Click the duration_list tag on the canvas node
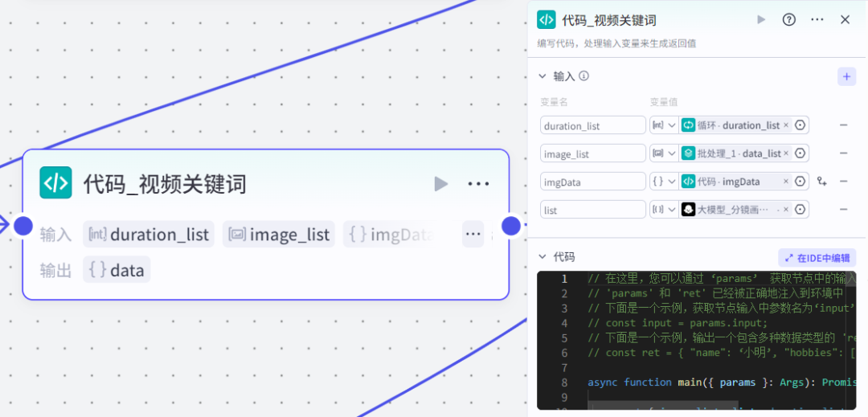The image size is (868, 417). coord(149,235)
